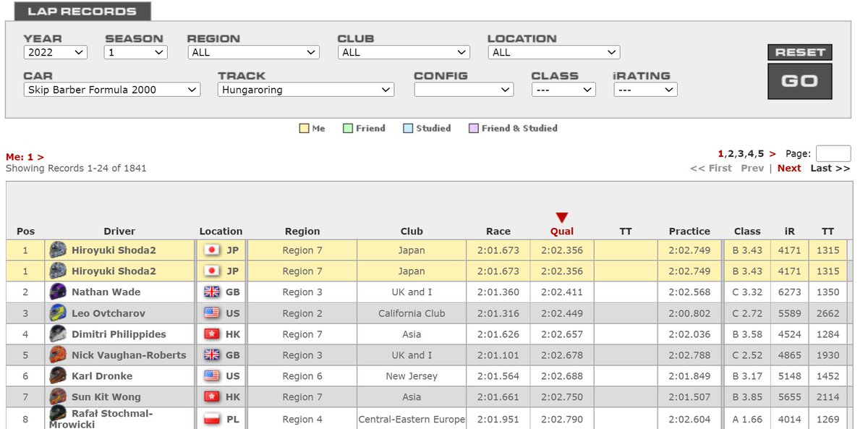868x429 pixels.
Task: Jump to the Last page link
Action: 830,168
